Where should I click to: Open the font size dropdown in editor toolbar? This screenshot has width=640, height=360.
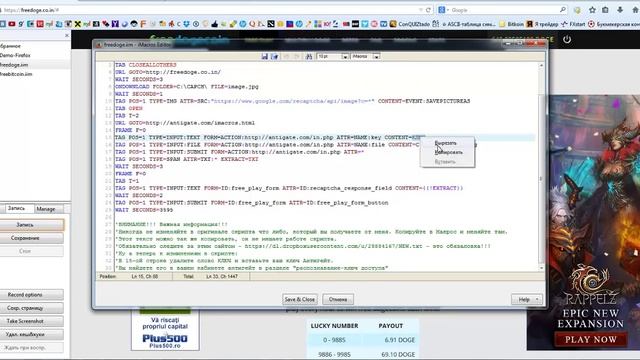pyautogui.click(x=345, y=56)
